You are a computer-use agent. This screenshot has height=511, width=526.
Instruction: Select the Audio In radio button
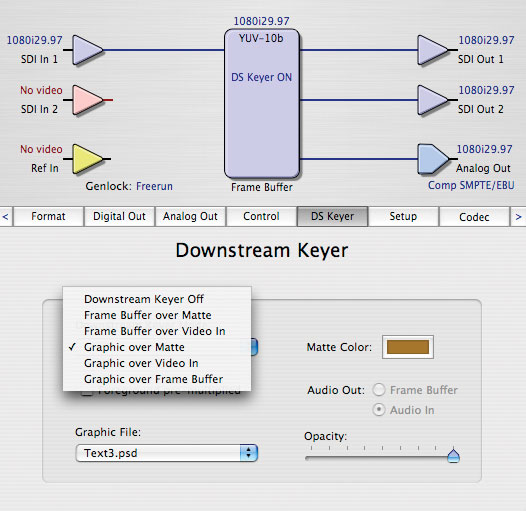pos(379,410)
